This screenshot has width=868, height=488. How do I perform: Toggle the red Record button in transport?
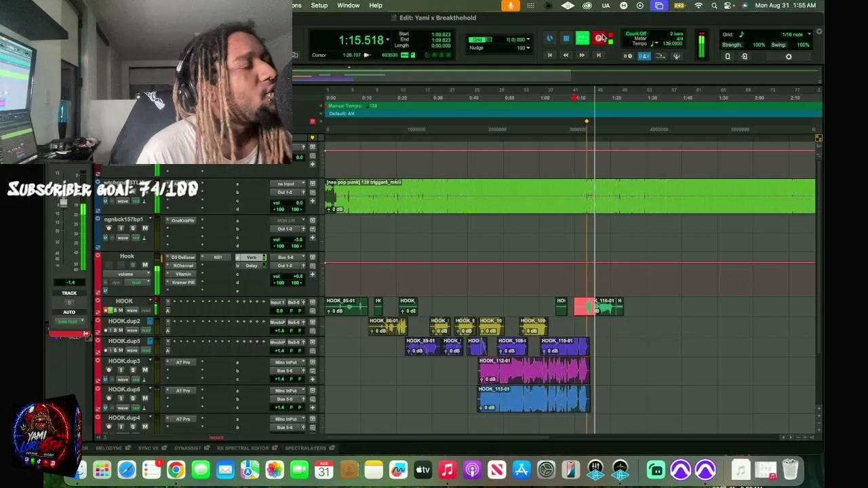(x=599, y=39)
